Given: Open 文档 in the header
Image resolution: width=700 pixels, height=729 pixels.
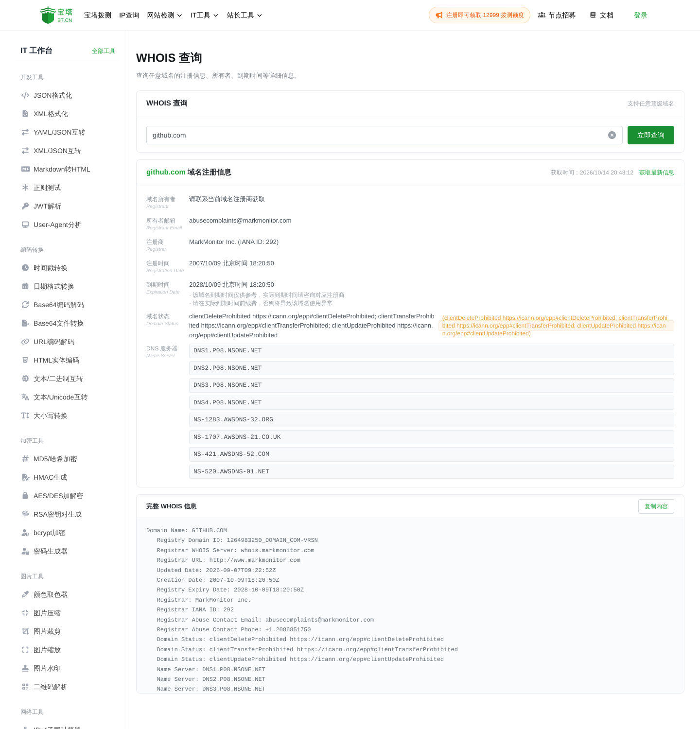Looking at the screenshot, I should [x=601, y=15].
